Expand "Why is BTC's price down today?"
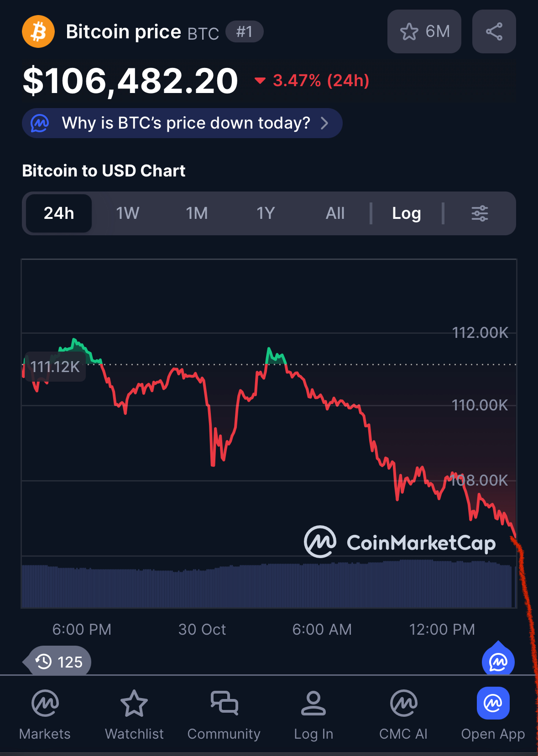 182,123
